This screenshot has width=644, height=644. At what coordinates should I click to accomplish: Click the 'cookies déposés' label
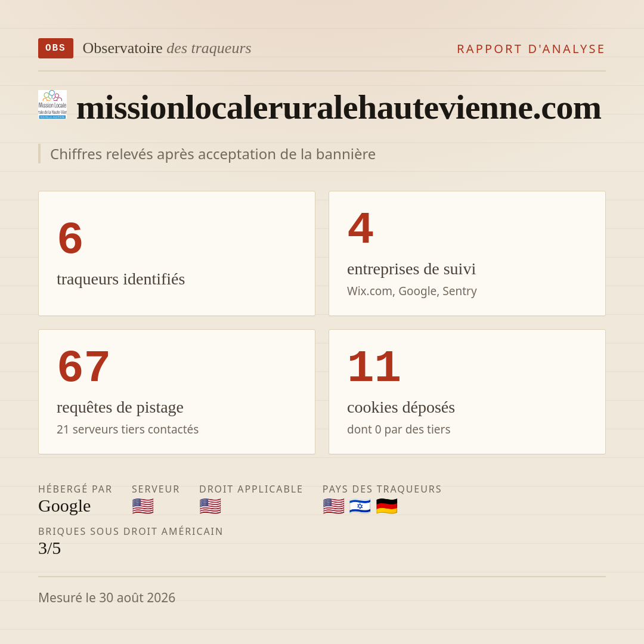401,407
